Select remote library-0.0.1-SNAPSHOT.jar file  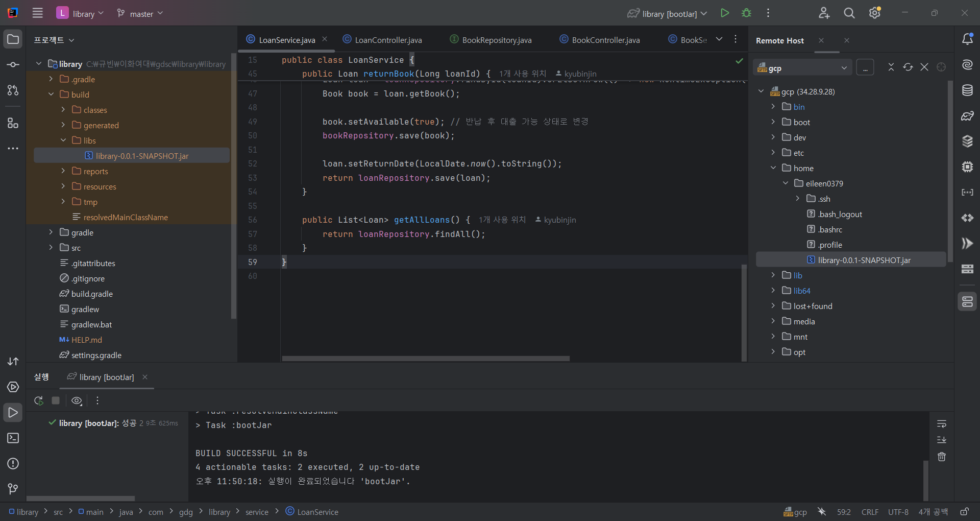(x=851, y=260)
